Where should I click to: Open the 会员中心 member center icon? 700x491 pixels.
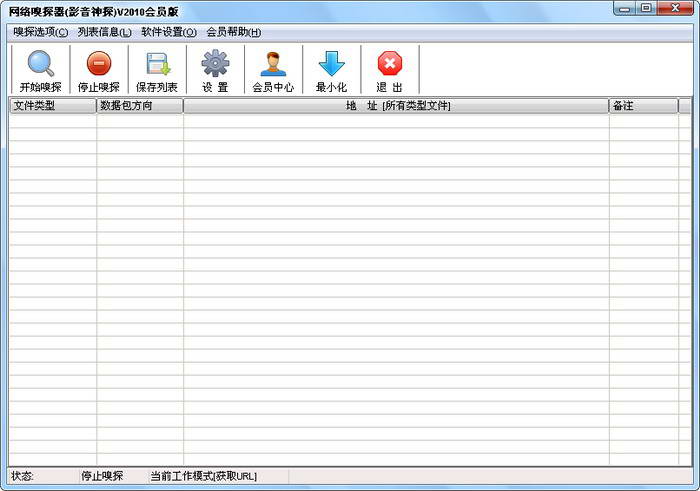(x=273, y=70)
